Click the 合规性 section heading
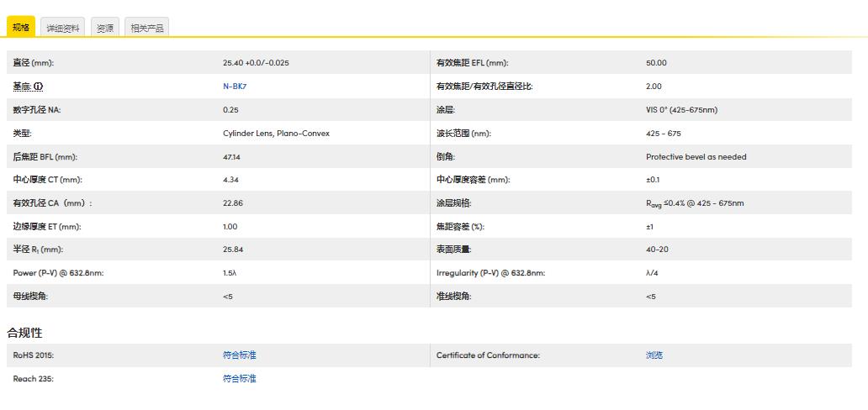Screen dimensions: 868x410 24,333
